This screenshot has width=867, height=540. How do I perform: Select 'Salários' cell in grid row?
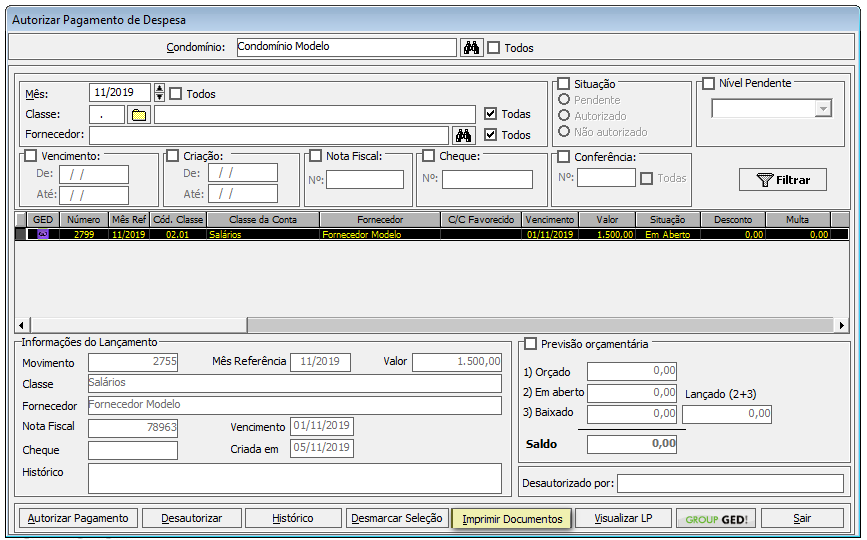point(263,234)
